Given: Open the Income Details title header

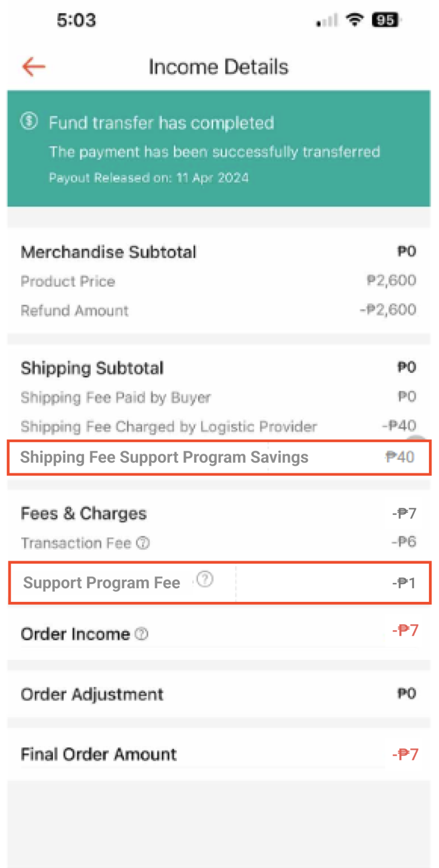Looking at the screenshot, I should coord(219,66).
